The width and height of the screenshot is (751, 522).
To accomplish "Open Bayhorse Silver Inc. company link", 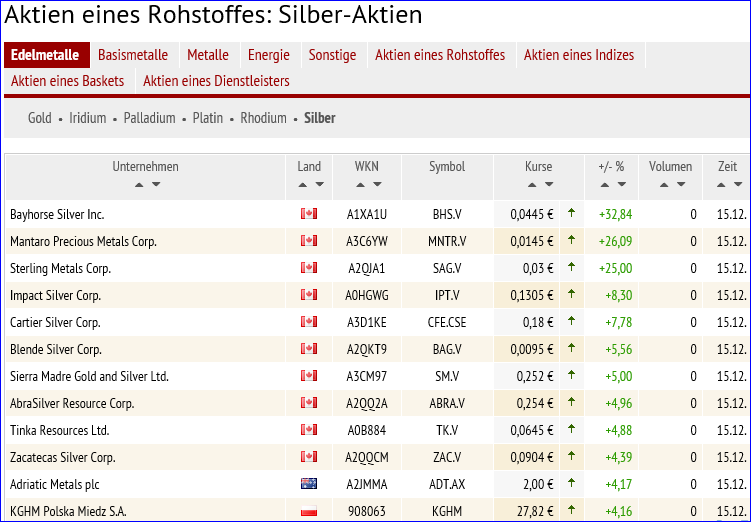I will (x=57, y=214).
